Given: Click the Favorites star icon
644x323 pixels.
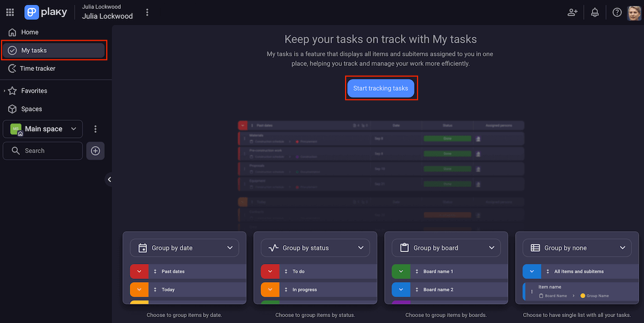Looking at the screenshot, I should point(13,90).
